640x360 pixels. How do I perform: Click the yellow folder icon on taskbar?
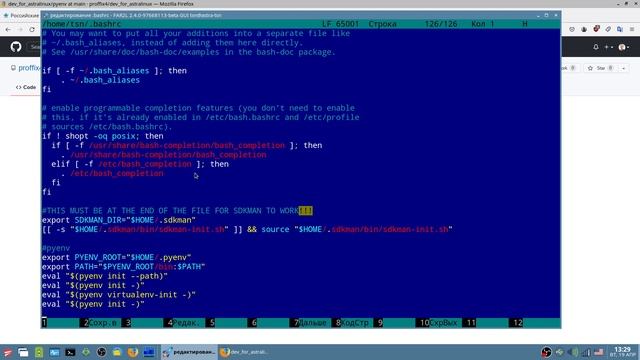[117, 352]
